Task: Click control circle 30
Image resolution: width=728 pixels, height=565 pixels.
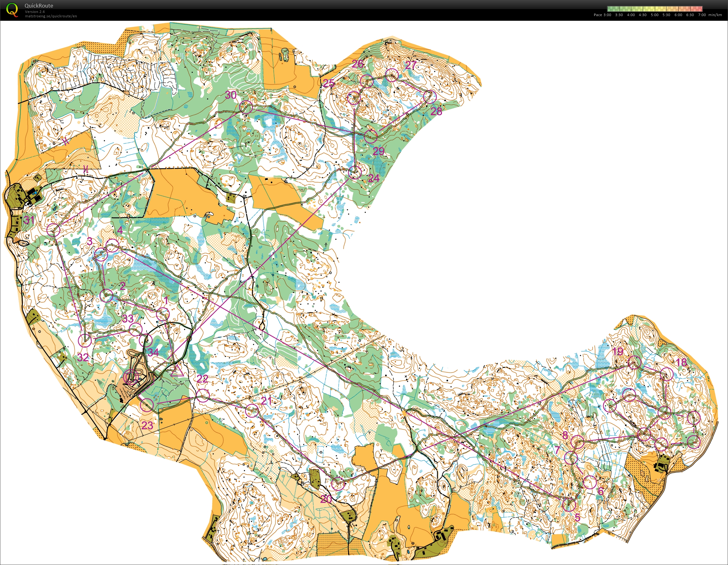Action: 246,107
